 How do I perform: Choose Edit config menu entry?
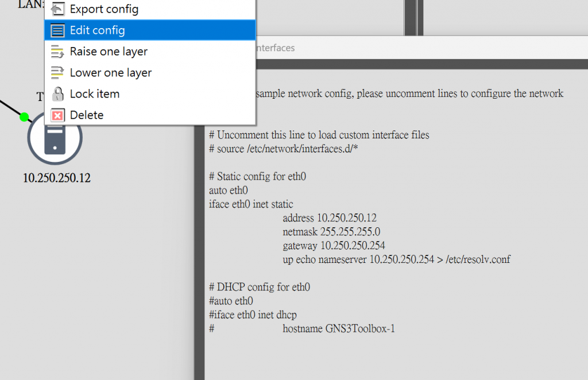click(x=150, y=30)
